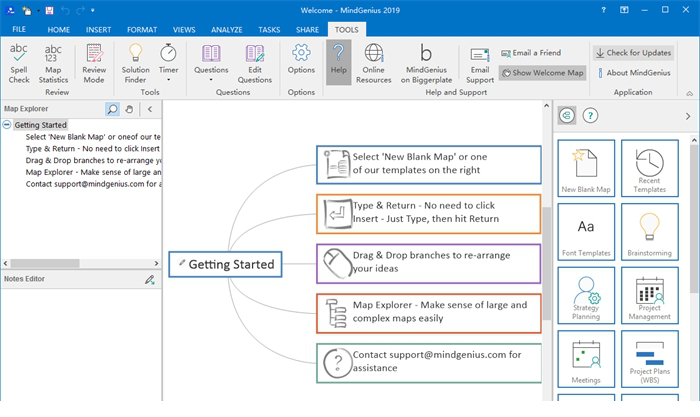Collapse the templates panel with right chevron
700x417 pixels.
point(688,116)
